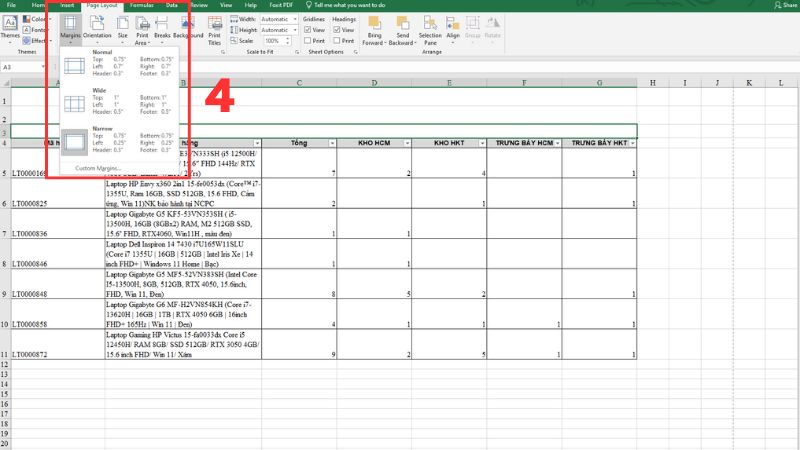Screen dimensions: 800x450
Task: Open Sheet Options dialog launcher
Action: (356, 52)
